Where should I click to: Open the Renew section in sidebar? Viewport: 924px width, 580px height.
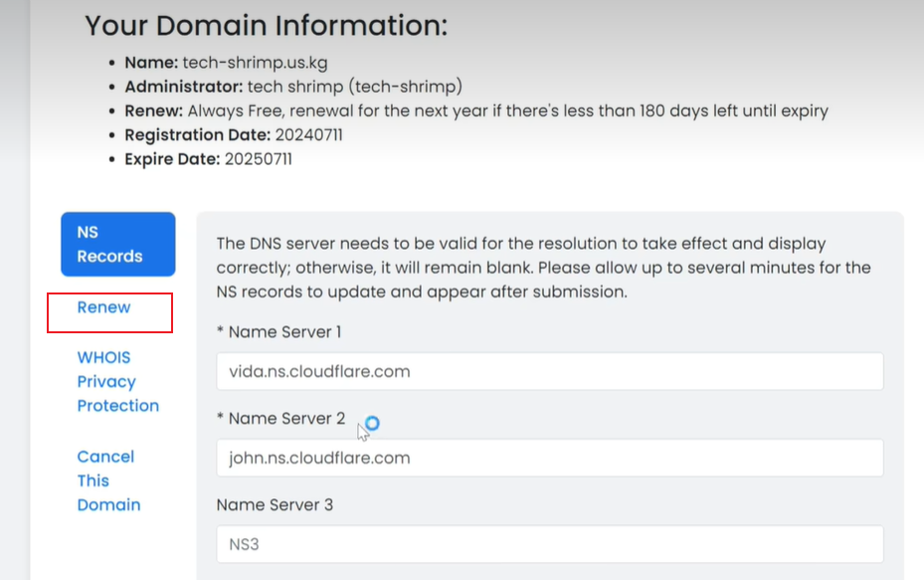103,307
